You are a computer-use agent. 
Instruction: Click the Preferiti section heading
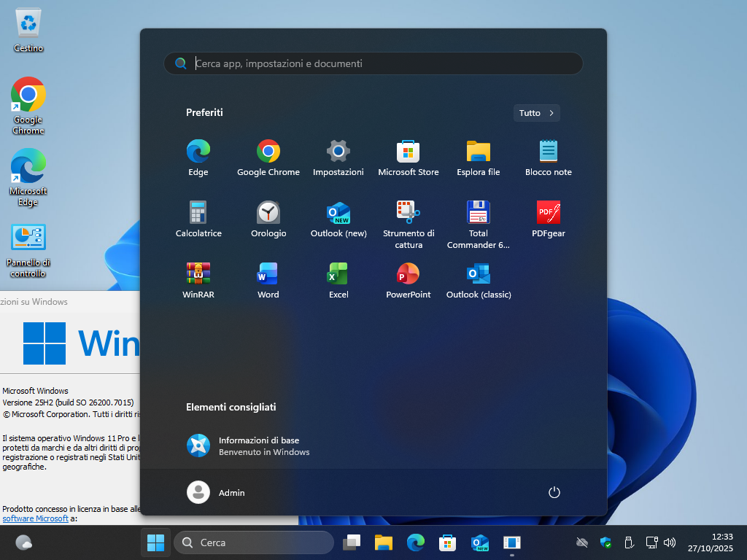click(x=204, y=112)
